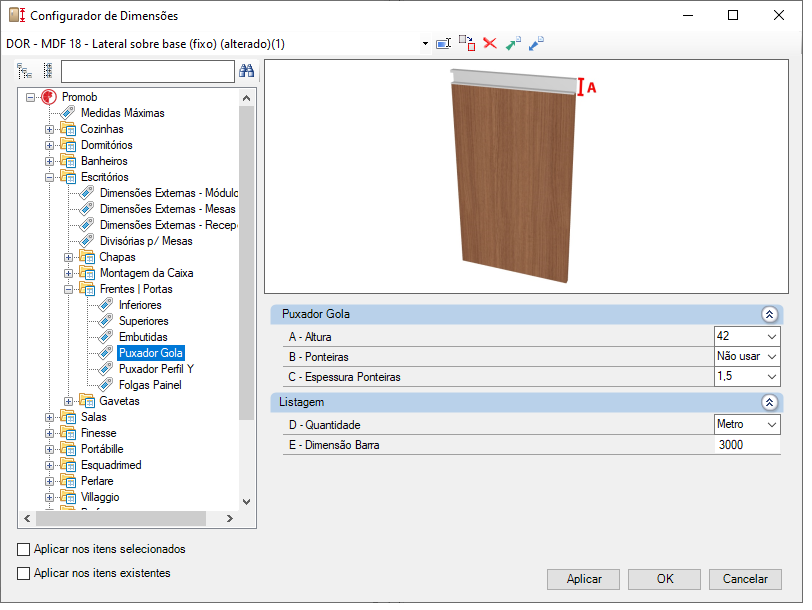Click the Montagem da Caixa folder icon

click(x=87, y=273)
